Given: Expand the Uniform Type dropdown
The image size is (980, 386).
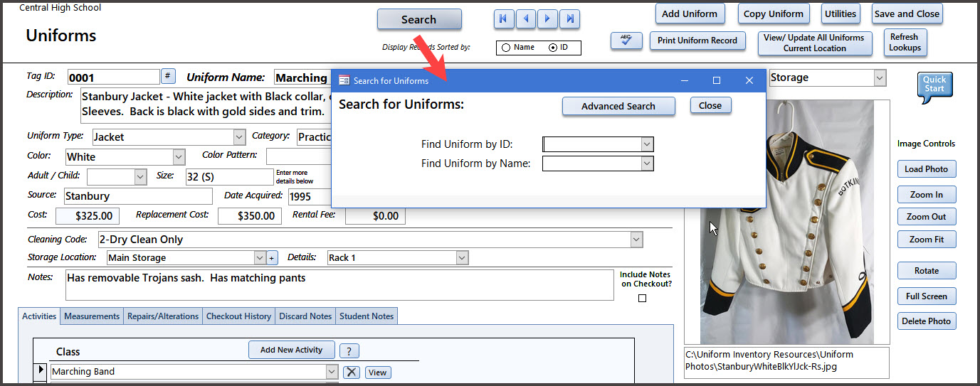Looking at the screenshot, I should (239, 136).
